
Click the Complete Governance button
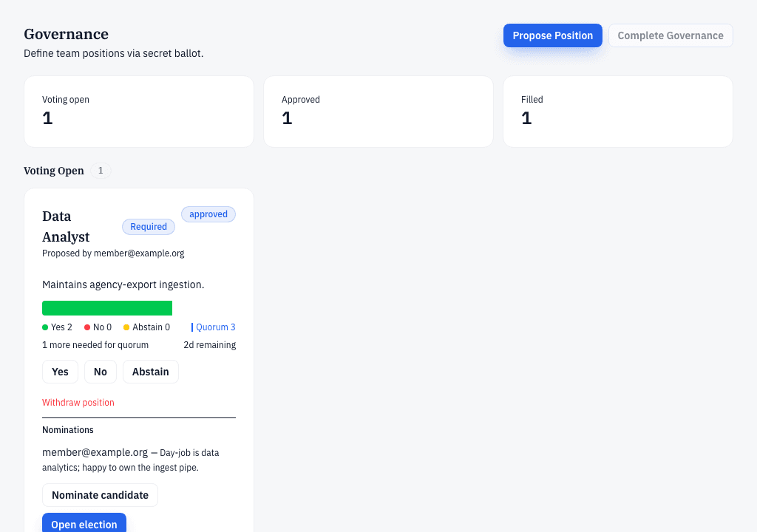click(671, 35)
